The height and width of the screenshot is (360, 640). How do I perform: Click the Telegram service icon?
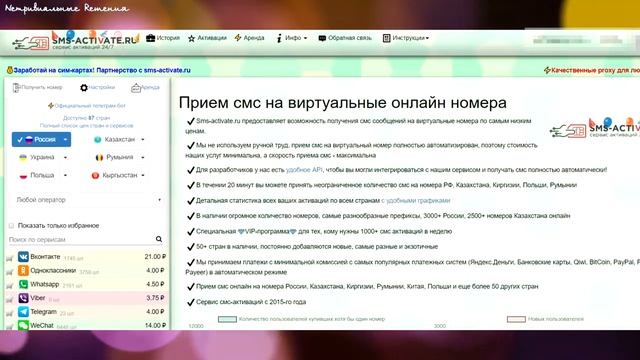point(23,312)
